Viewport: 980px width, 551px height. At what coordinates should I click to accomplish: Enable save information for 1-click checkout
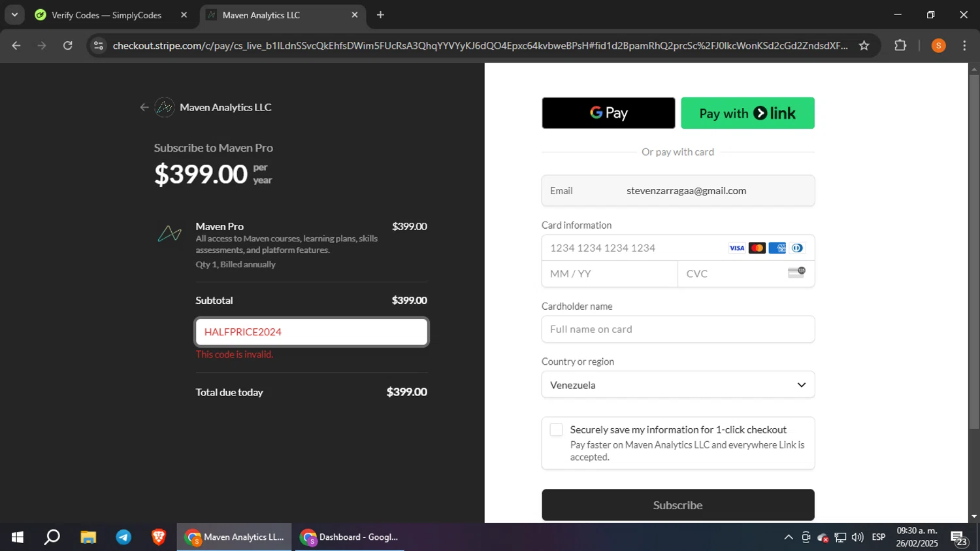pos(556,429)
